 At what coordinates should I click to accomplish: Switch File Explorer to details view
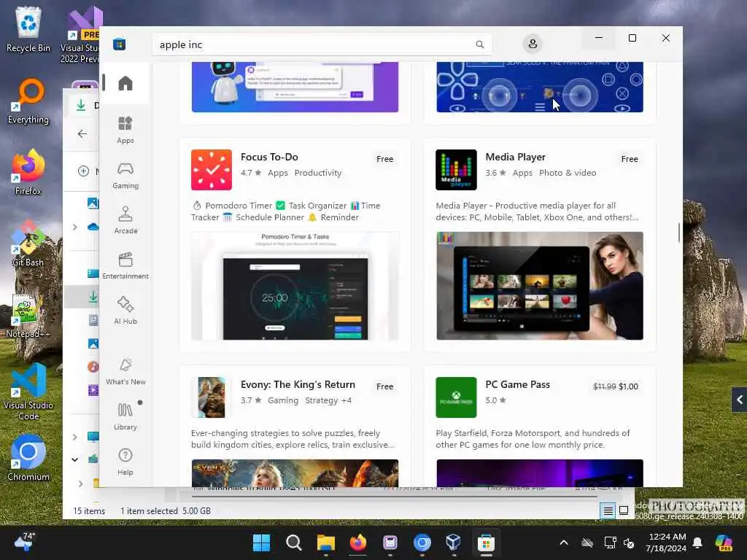click(x=608, y=511)
